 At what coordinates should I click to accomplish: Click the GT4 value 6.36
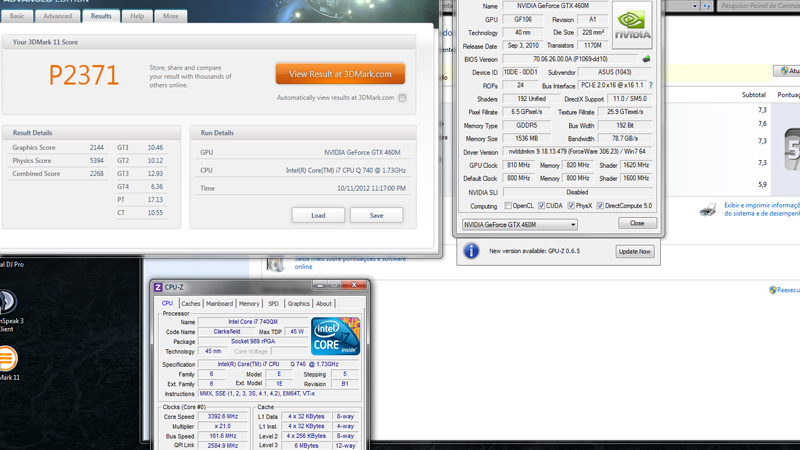coord(157,187)
